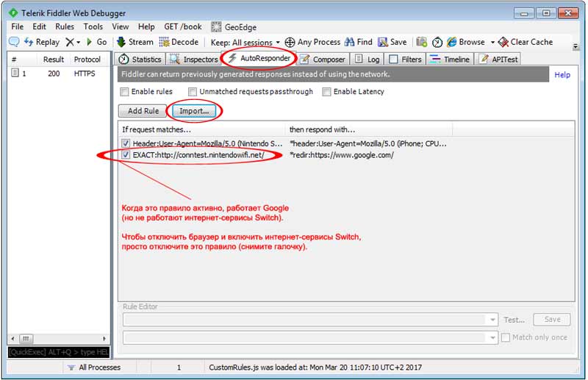
Task: Open the Log tab
Action: click(367, 60)
